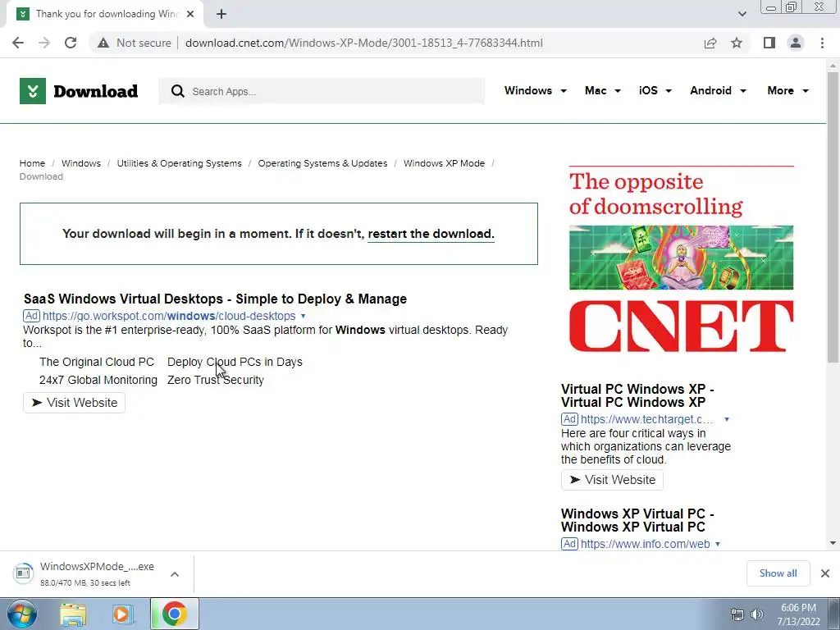Image resolution: width=840 pixels, height=630 pixels.
Task: Open the WindowsXPMode exe download item
Action: tap(85, 573)
